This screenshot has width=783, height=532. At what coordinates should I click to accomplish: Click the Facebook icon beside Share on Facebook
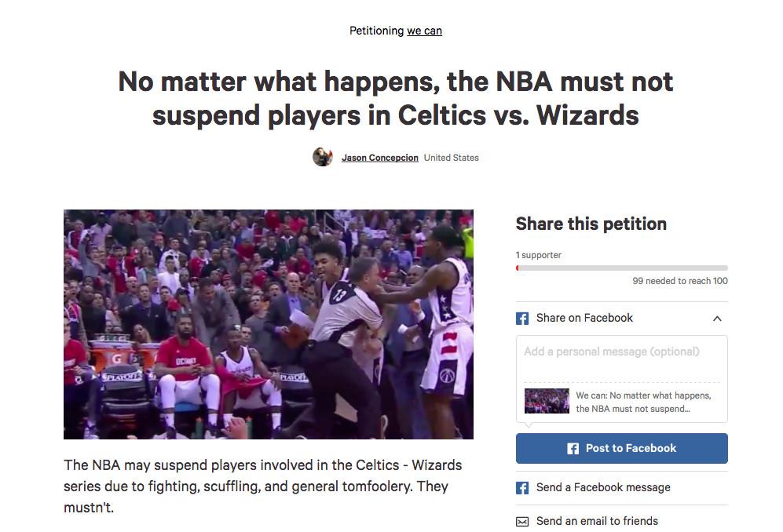coord(521,319)
